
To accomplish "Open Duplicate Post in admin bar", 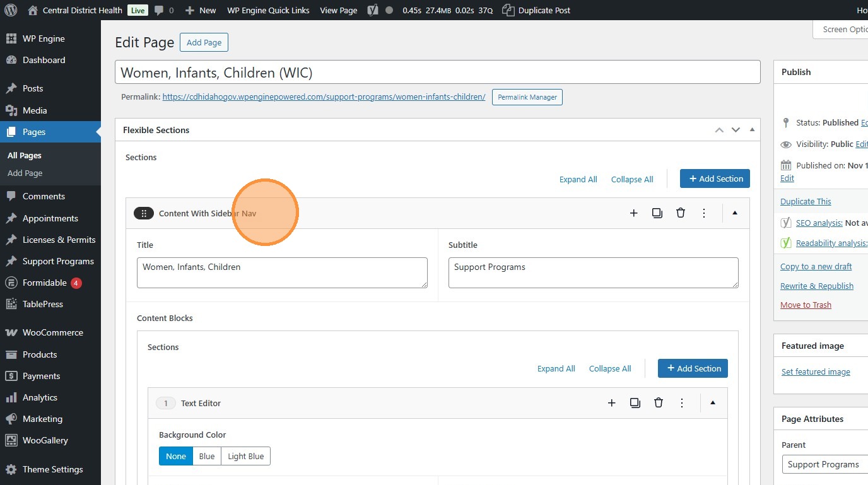I will (x=536, y=10).
